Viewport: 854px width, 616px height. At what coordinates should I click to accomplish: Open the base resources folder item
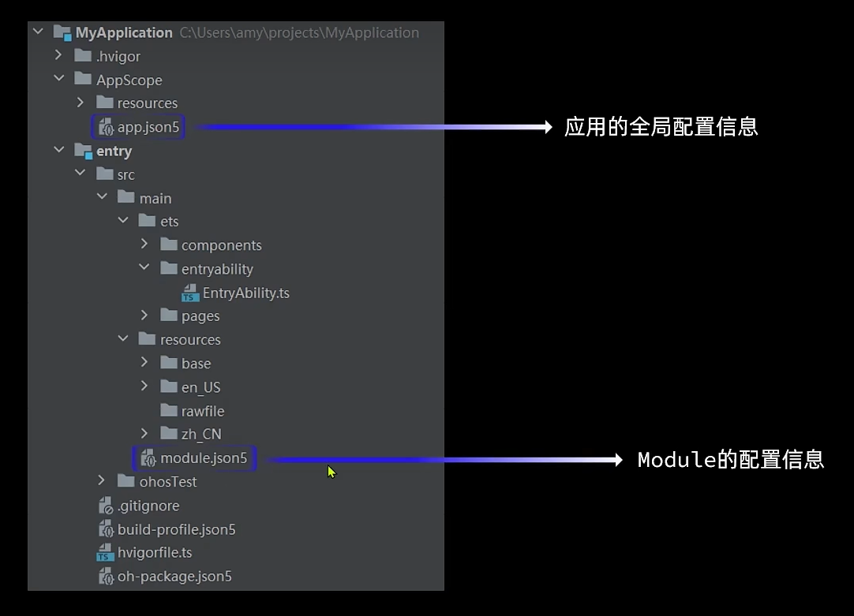click(x=196, y=364)
